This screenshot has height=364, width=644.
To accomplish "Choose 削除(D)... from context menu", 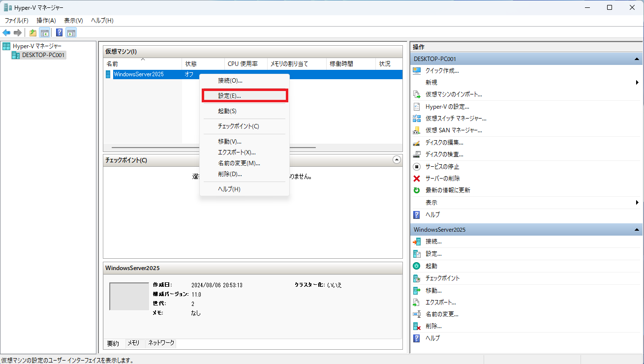I will [245, 174].
